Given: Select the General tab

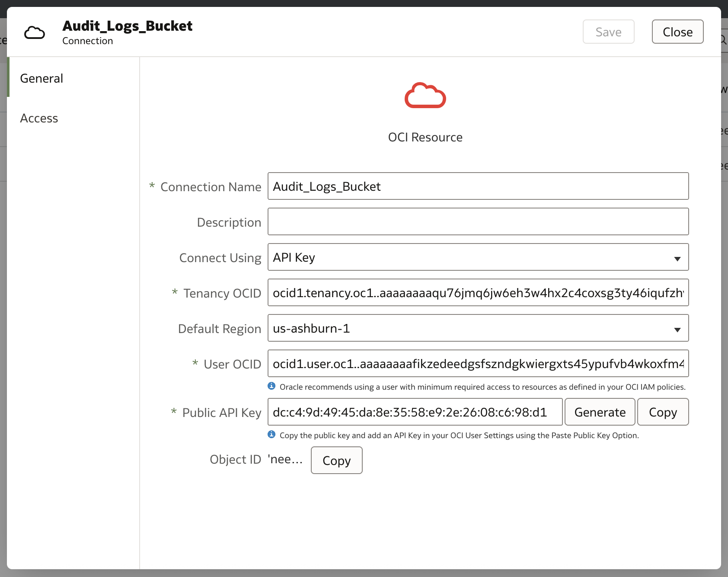Looking at the screenshot, I should point(41,78).
